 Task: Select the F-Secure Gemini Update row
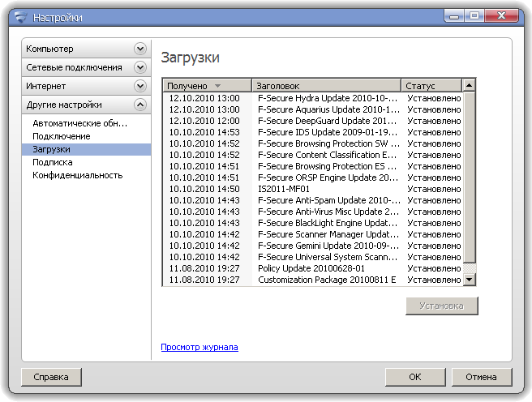coord(313,246)
